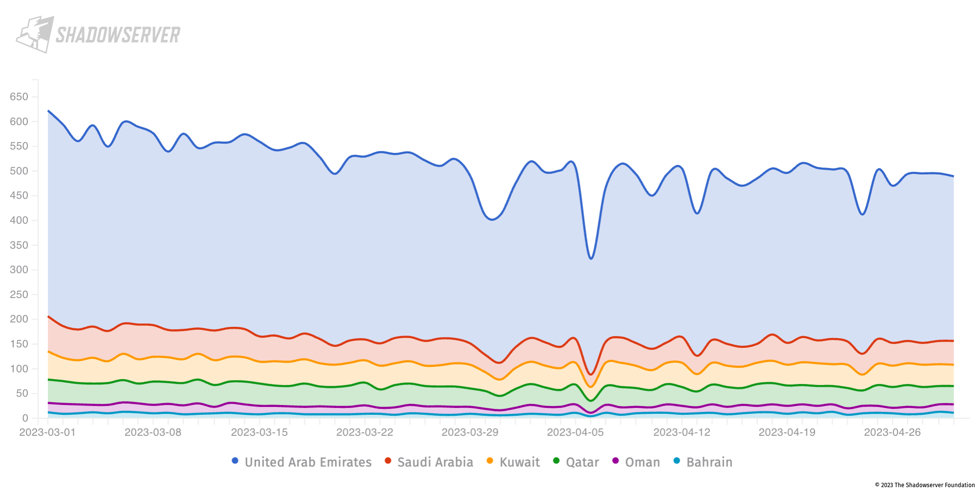Click the SHADOWSERVER wordmark text
Screen dimensions: 980x492
(x=118, y=35)
